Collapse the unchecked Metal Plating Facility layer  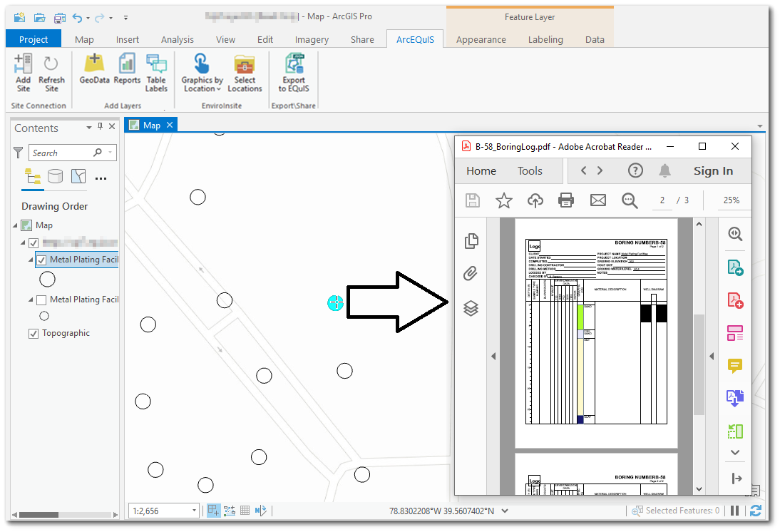[31, 300]
